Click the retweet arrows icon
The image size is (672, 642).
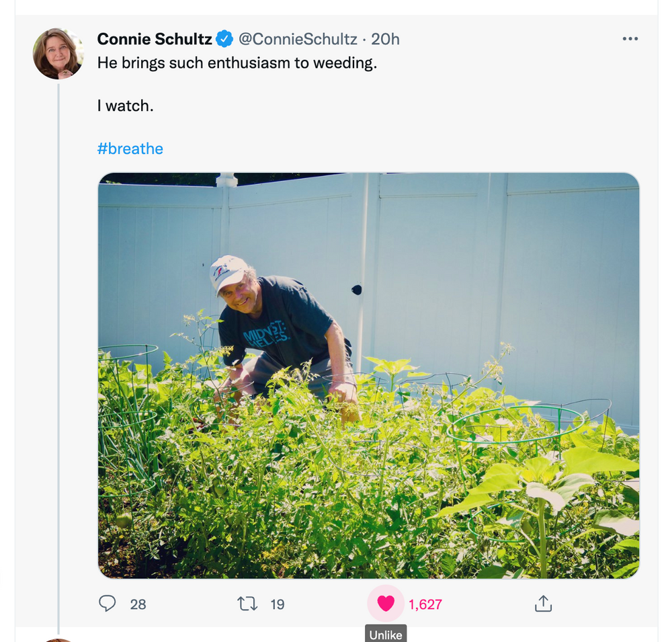click(247, 604)
